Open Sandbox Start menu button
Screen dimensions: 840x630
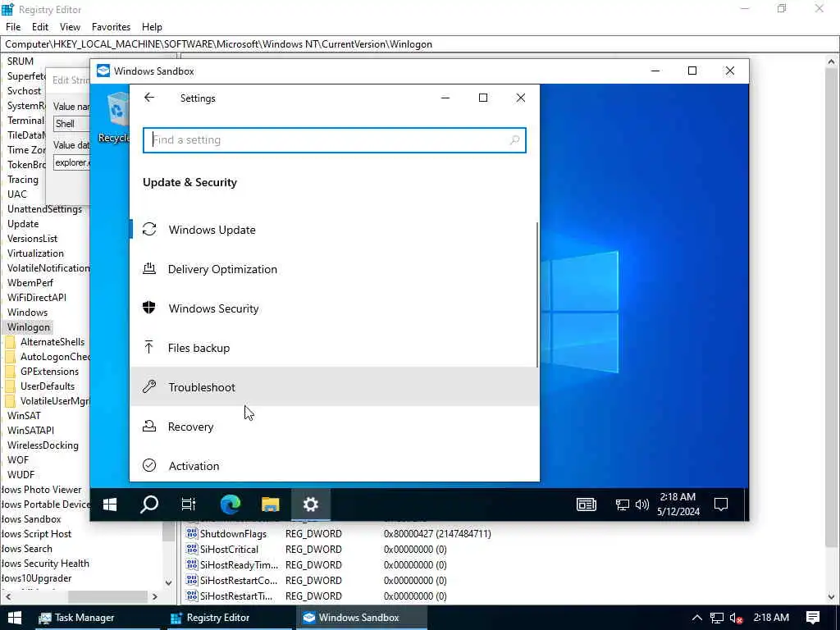(x=110, y=504)
